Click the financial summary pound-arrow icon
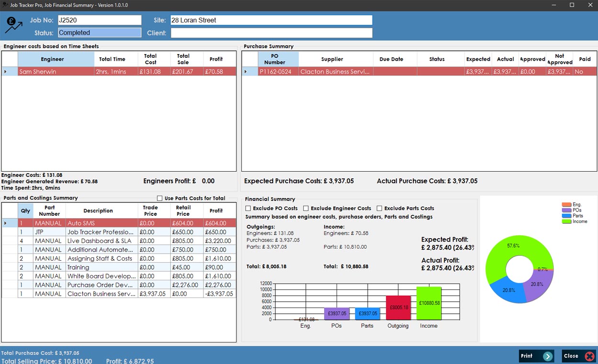This screenshot has height=364, width=598. pyautogui.click(x=14, y=25)
